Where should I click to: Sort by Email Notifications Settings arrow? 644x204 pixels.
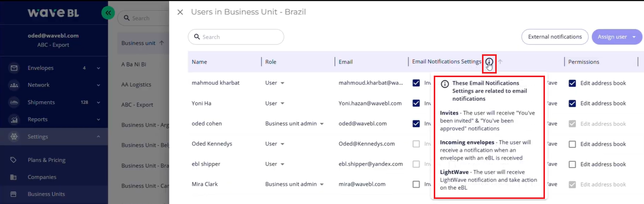pos(500,62)
